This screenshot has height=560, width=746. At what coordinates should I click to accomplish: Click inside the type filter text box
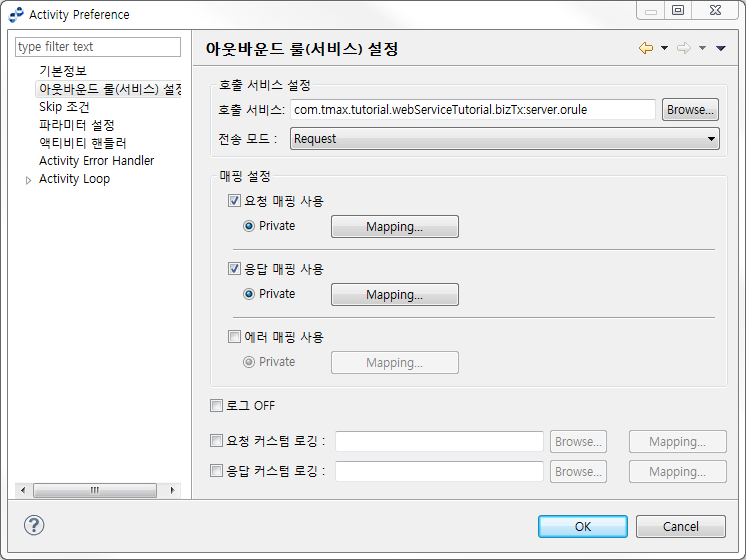98,47
